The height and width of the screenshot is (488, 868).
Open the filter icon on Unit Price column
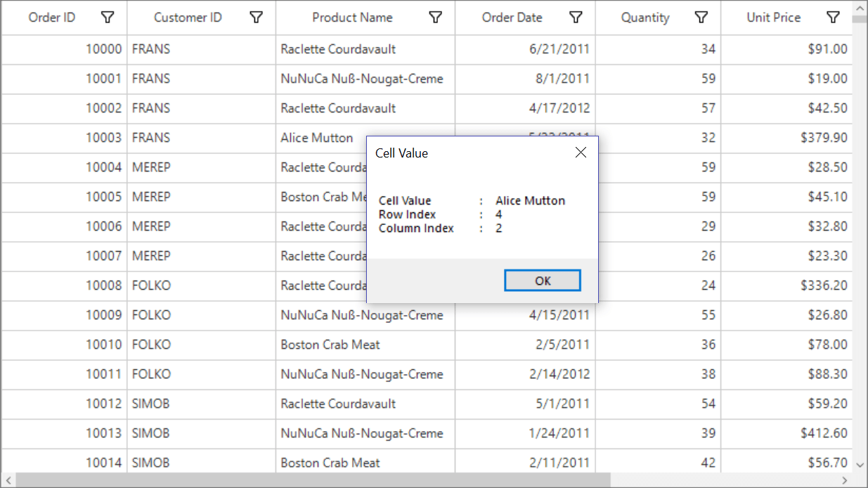834,17
